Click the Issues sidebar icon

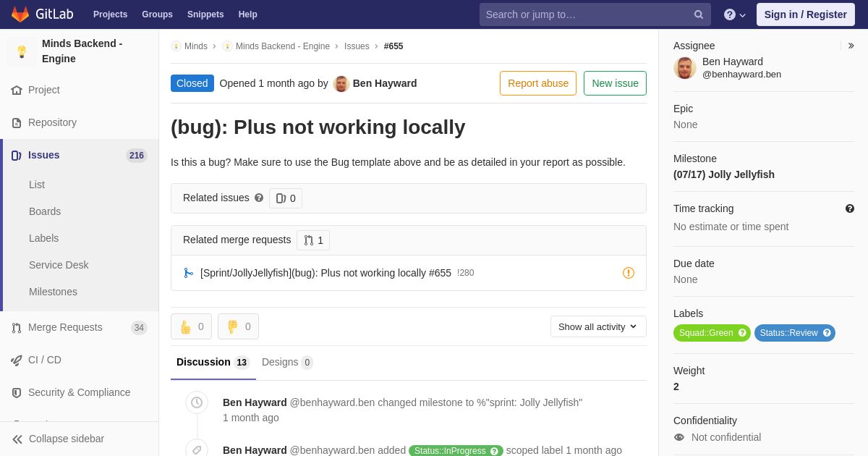pyautogui.click(x=17, y=156)
